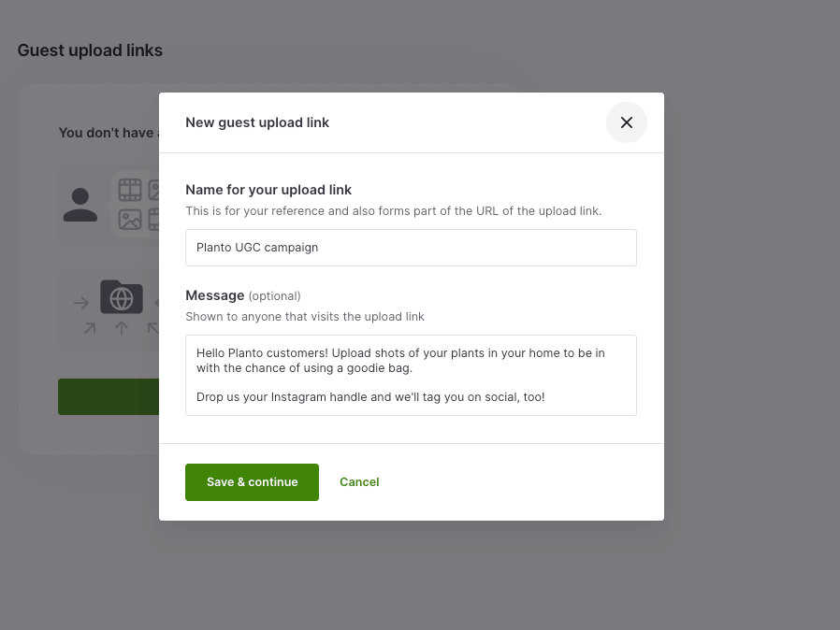Click the mountain landscape image icon
Viewport: 840px width, 630px height.
[x=130, y=220]
